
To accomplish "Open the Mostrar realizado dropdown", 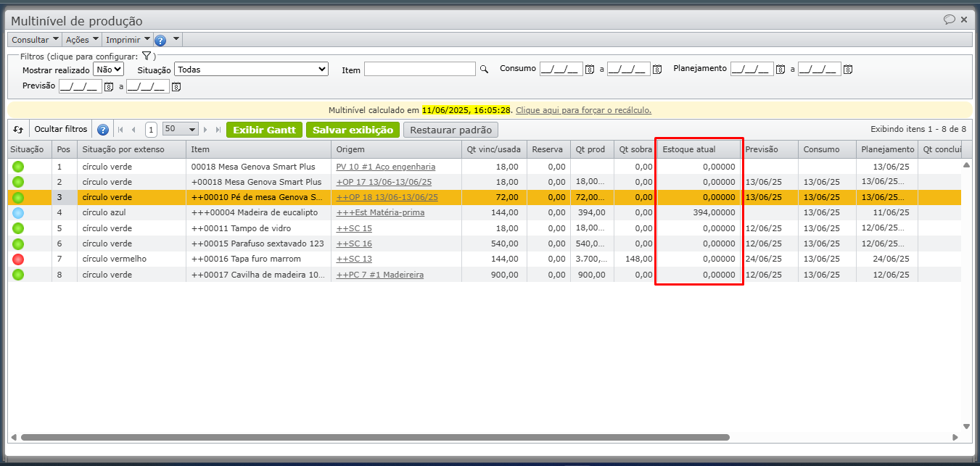I will [x=109, y=70].
